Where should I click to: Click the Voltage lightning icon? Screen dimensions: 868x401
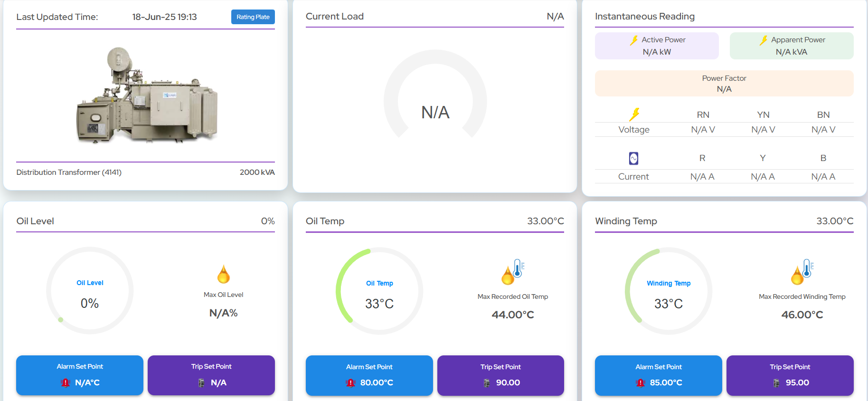[634, 115]
